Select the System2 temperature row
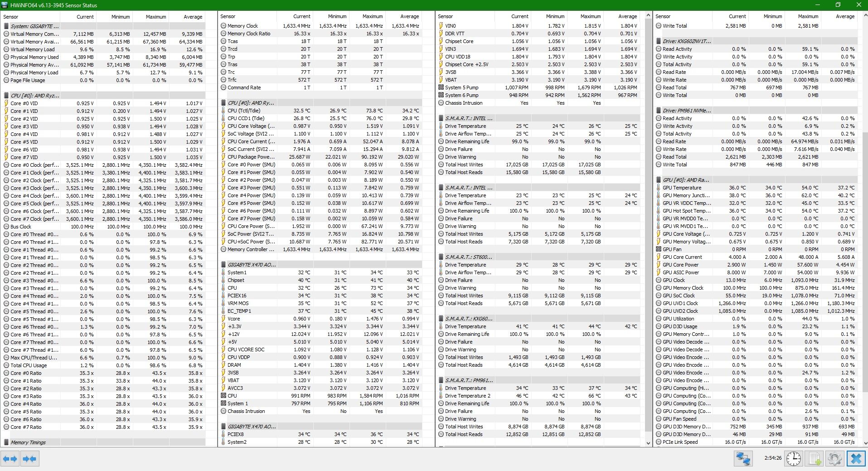This screenshot has width=868, height=471. point(321,442)
